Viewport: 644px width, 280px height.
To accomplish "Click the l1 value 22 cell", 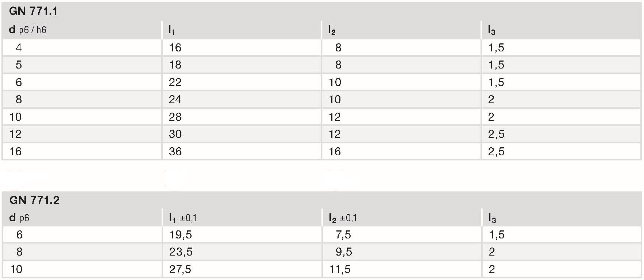I will [x=175, y=82].
